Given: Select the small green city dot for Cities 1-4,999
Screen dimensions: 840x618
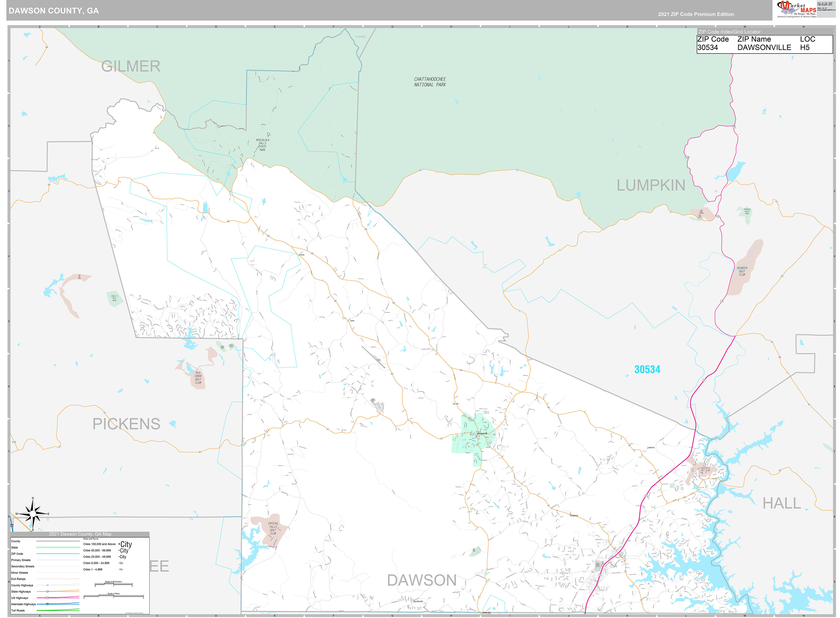Looking at the screenshot, I should click(119, 569).
